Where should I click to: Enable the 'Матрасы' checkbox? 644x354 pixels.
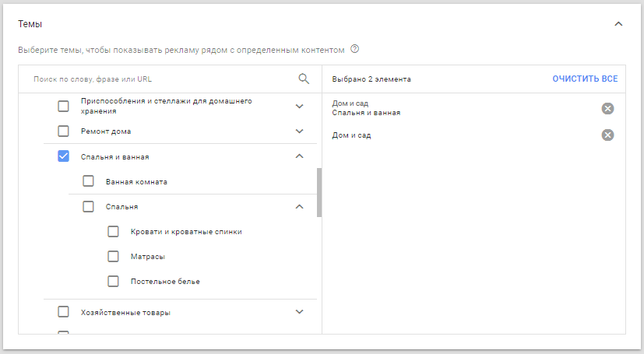click(114, 256)
